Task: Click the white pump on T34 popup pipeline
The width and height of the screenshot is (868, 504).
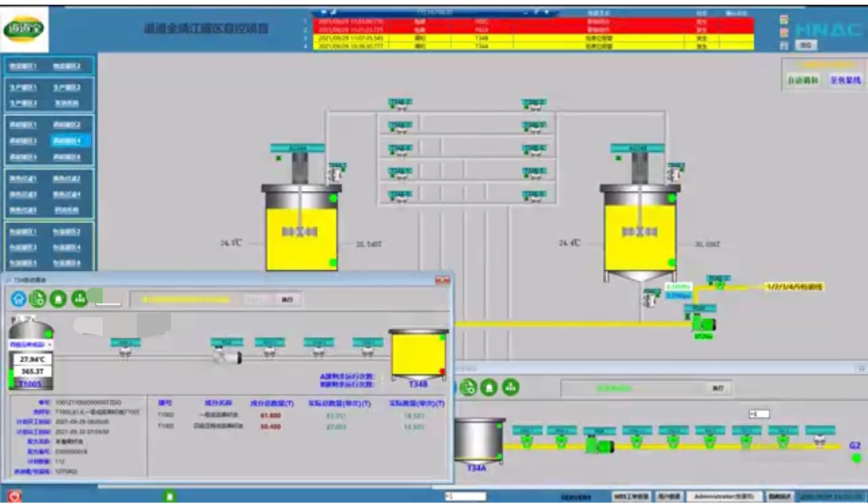Action: [226, 356]
